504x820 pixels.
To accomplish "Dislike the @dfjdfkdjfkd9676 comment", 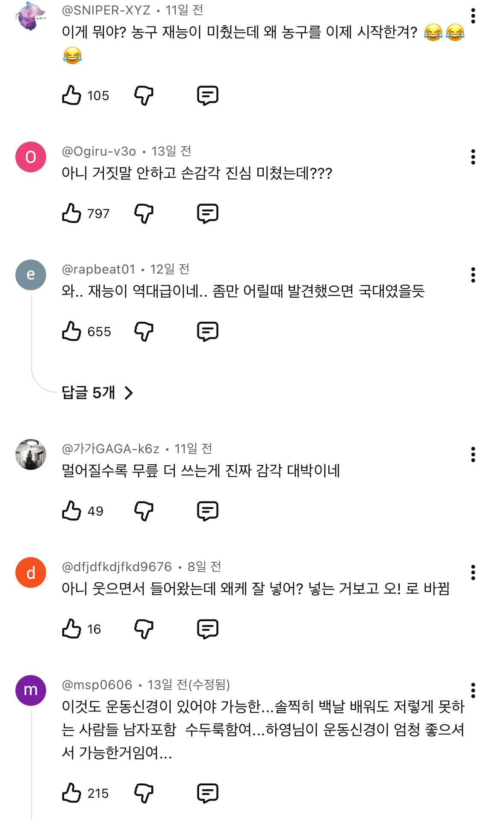I will (144, 629).
